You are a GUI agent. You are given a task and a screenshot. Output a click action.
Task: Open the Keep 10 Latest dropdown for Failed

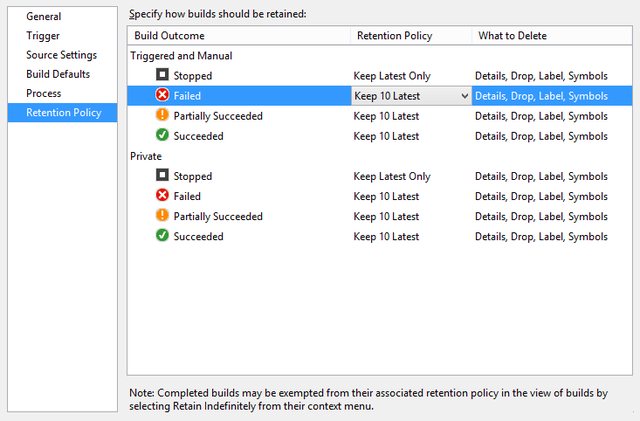coord(411,96)
